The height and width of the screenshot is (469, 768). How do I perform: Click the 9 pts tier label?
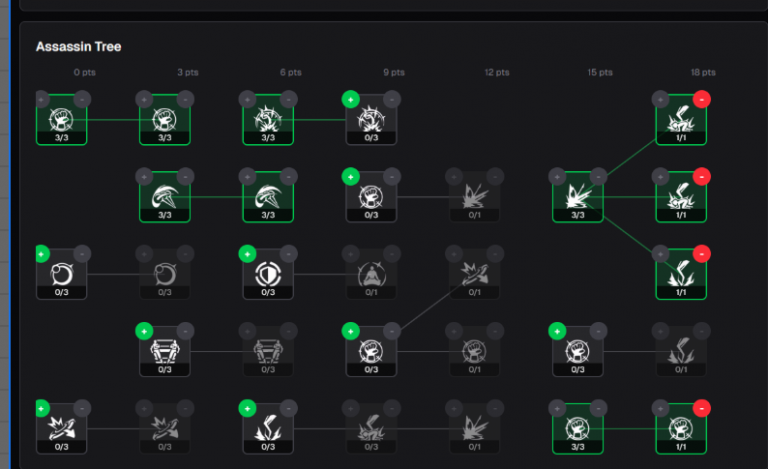394,72
